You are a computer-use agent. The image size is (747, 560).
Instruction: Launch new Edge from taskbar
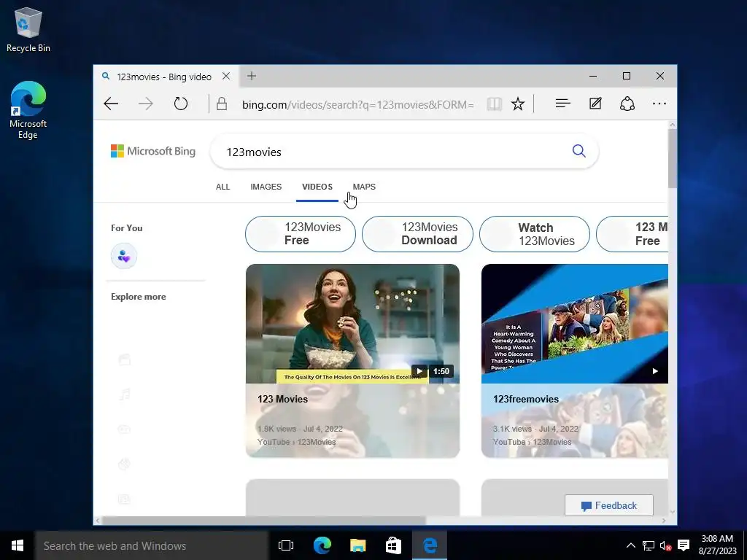pyautogui.click(x=322, y=545)
